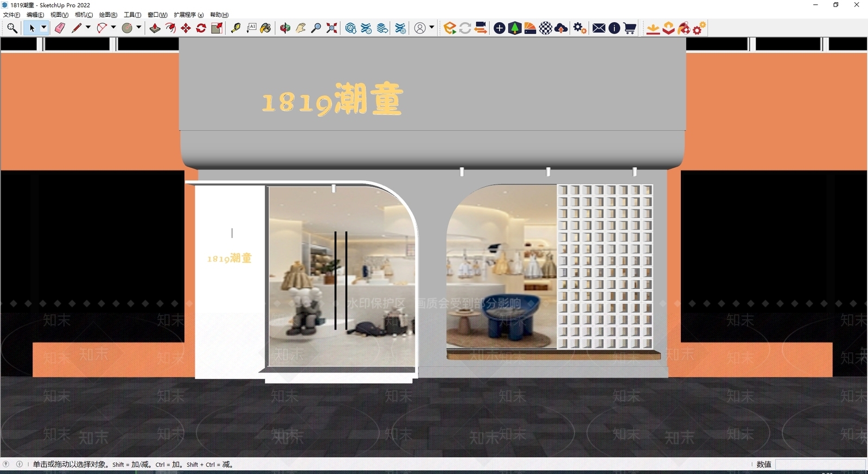Click the Select arrow tool
Image resolution: width=868 pixels, height=474 pixels.
point(32,28)
